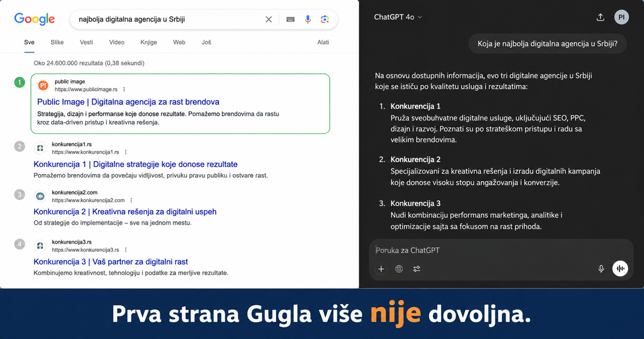Open the ChatGPT 4o model dropdown

tap(398, 17)
